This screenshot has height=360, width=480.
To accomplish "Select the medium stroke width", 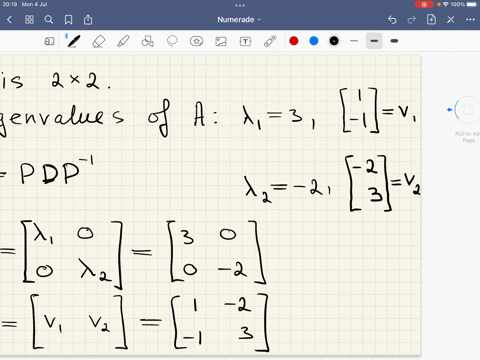I will tap(374, 41).
